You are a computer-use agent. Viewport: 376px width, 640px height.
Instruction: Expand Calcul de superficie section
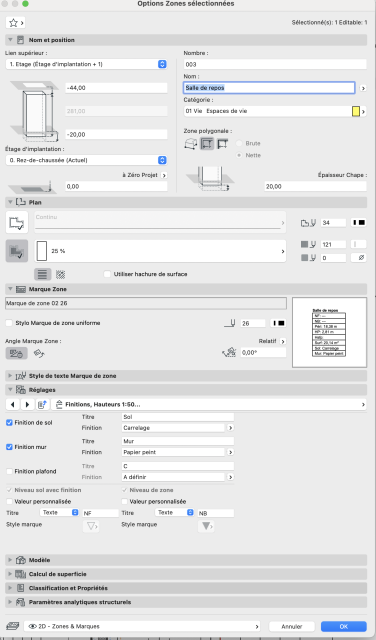click(10, 574)
